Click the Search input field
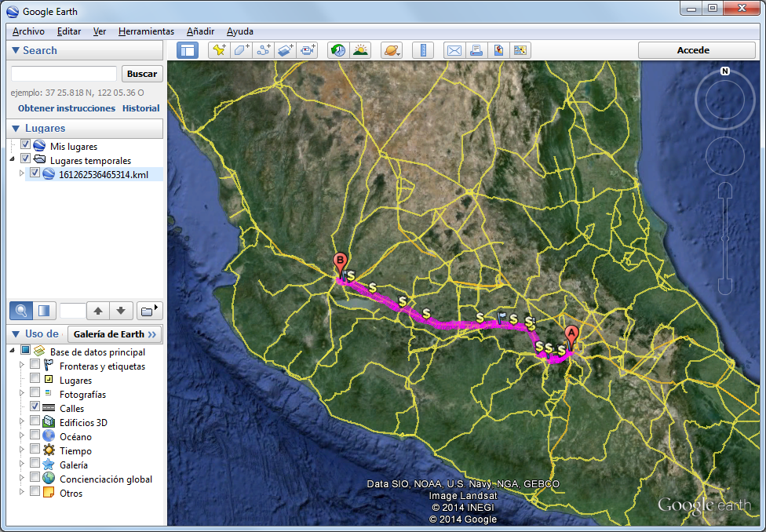Image resolution: width=766 pixels, height=532 pixels. (64, 74)
